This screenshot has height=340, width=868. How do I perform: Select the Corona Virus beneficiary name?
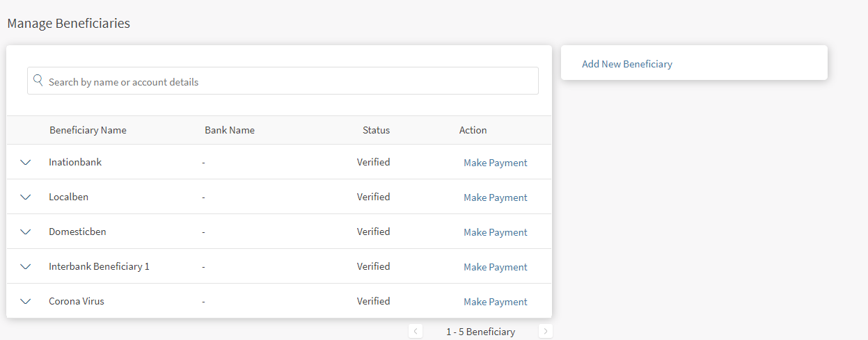point(77,301)
